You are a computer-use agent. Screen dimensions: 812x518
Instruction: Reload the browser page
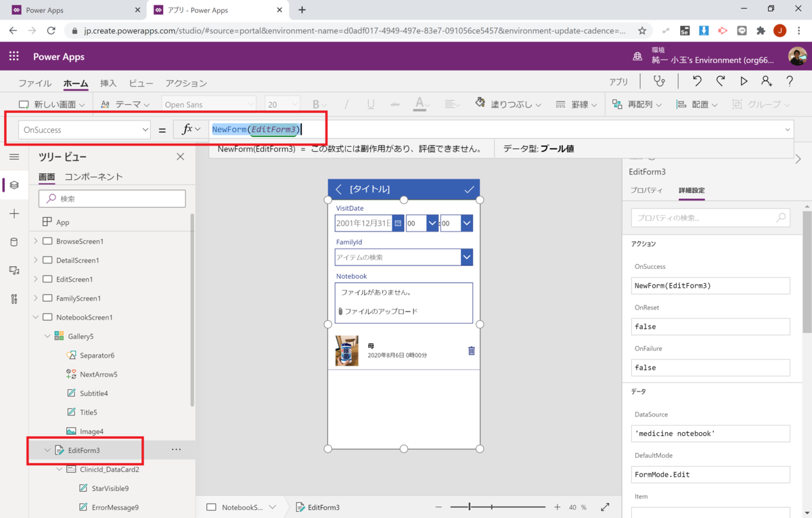51,30
